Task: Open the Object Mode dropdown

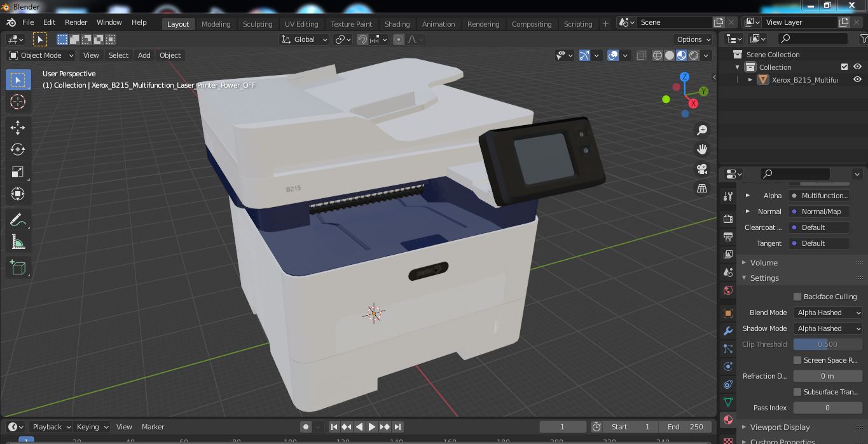Action: pyautogui.click(x=41, y=55)
